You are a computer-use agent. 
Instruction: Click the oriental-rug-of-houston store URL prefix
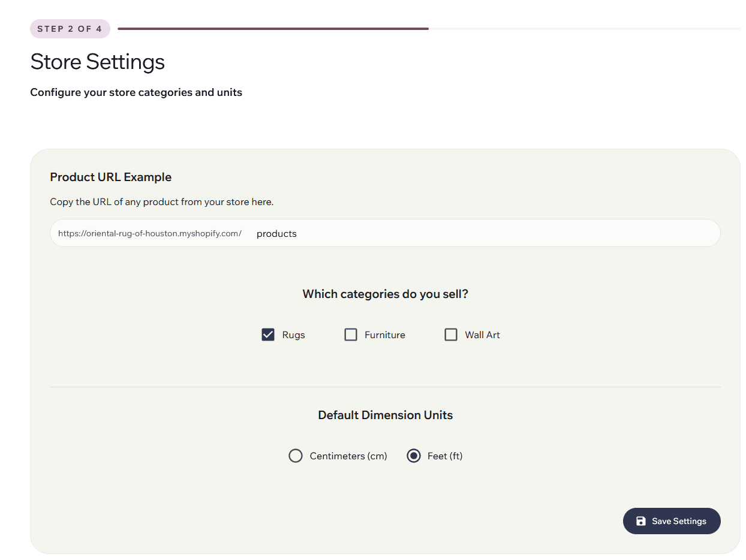(150, 233)
